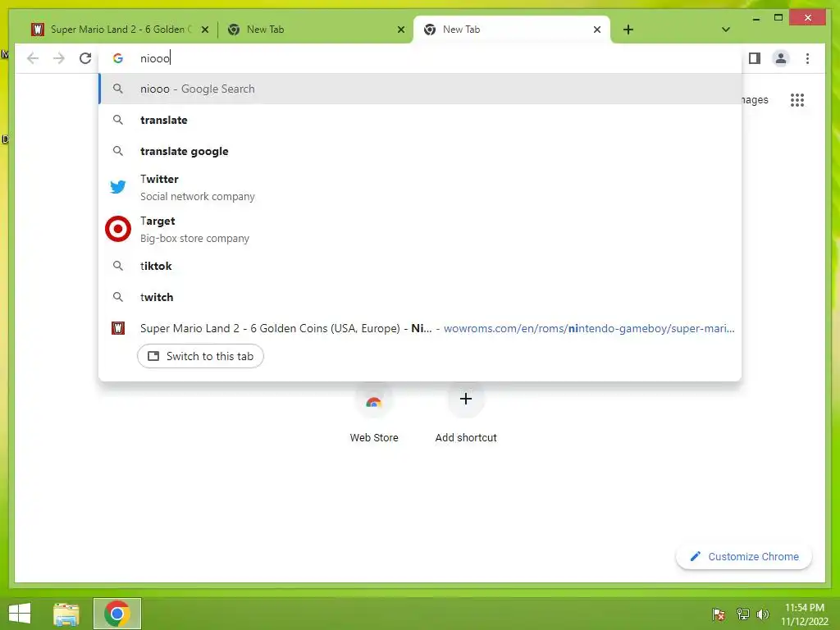Open the profile avatar menu
This screenshot has width=840, height=630.
coord(781,58)
